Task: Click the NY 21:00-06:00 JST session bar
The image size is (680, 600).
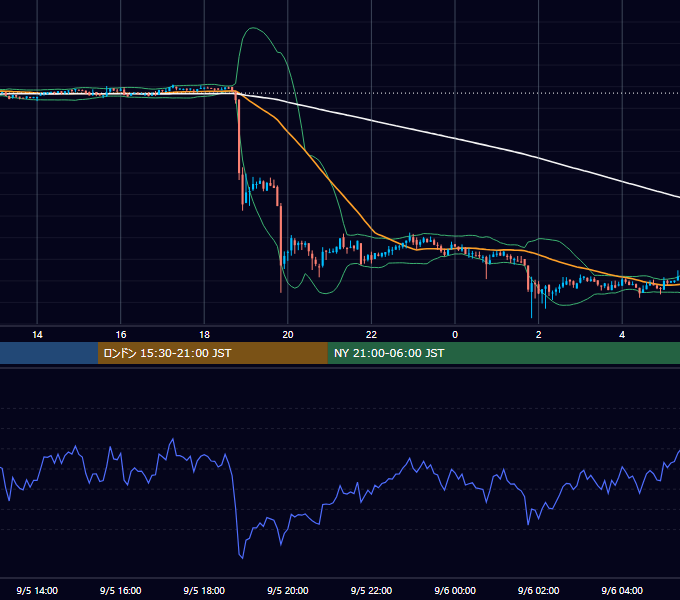Action: pyautogui.click(x=503, y=353)
